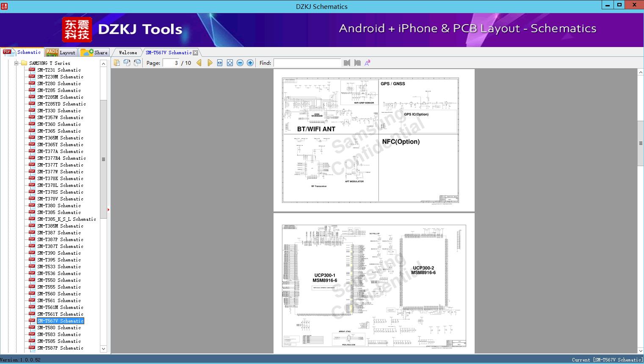Open SM-T239M Schematic

pos(60,77)
